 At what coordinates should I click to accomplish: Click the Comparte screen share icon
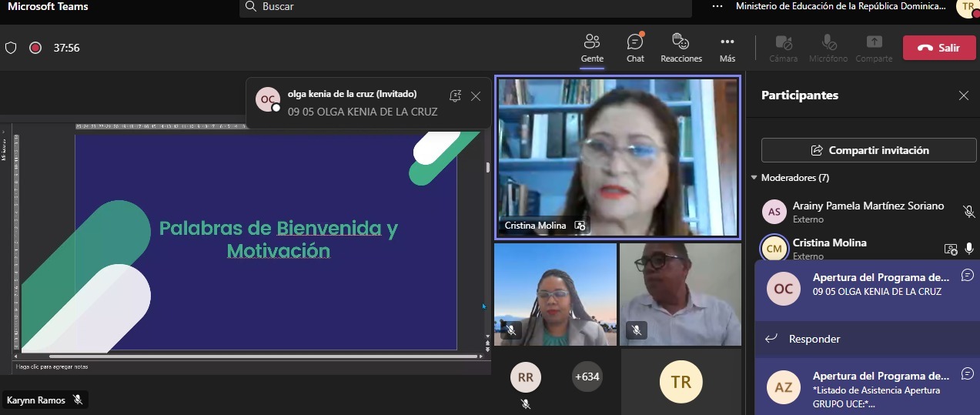(x=874, y=48)
